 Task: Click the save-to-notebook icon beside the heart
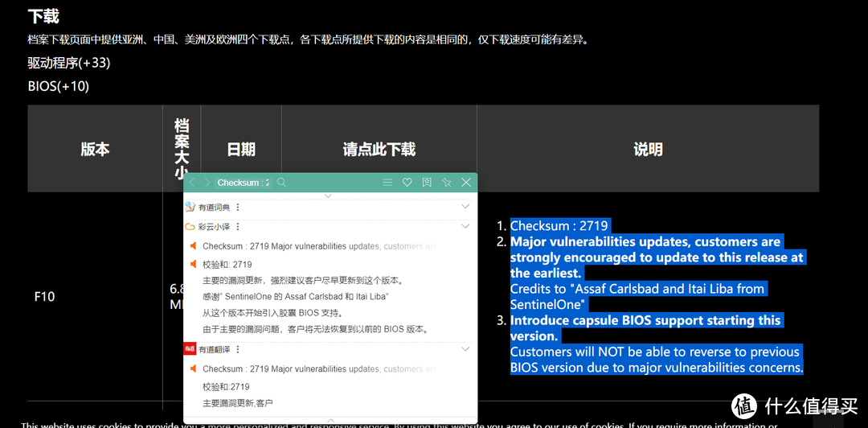pyautogui.click(x=427, y=183)
